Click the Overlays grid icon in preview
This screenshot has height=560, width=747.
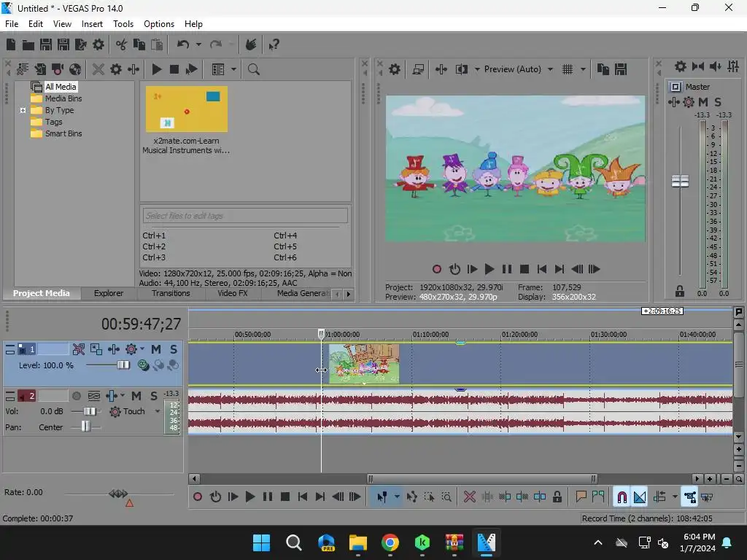coord(568,69)
